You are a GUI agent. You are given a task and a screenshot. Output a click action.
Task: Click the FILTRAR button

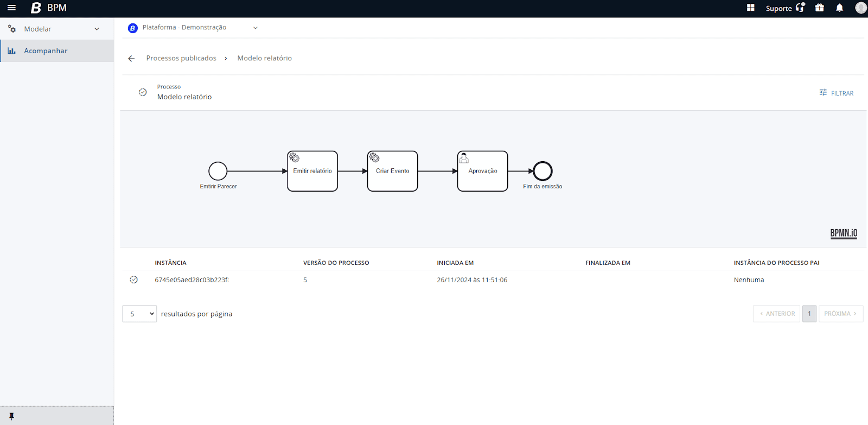point(837,93)
